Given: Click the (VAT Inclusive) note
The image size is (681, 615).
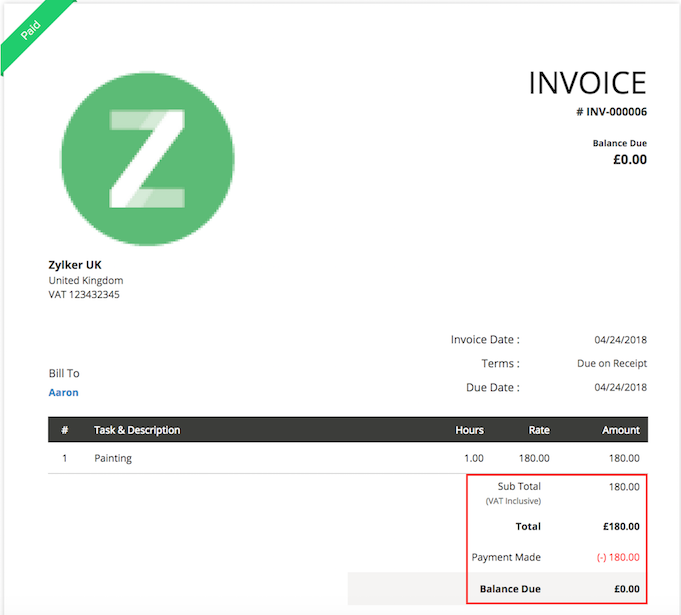Looking at the screenshot, I should click(513, 501).
